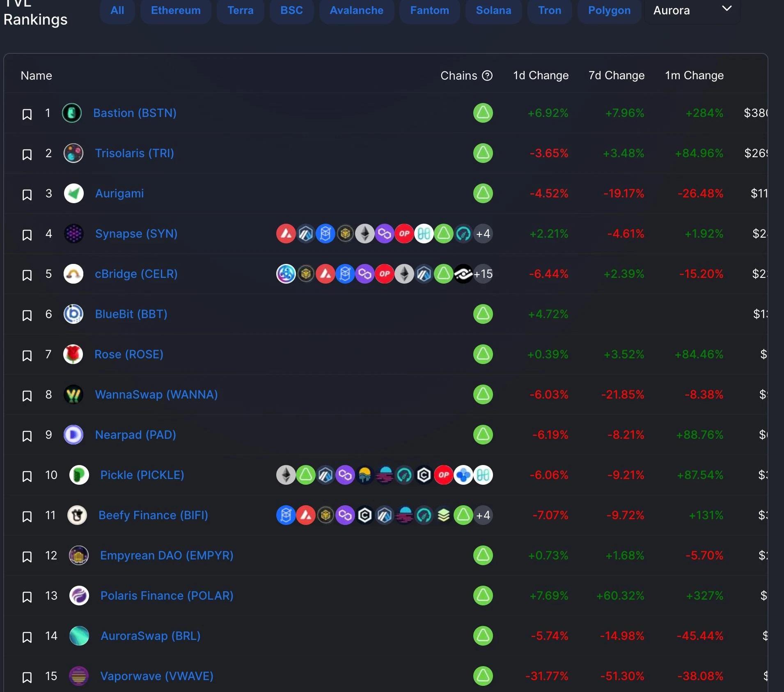This screenshot has height=692, width=784.
Task: Filter rankings by Fantom
Action: (x=430, y=10)
